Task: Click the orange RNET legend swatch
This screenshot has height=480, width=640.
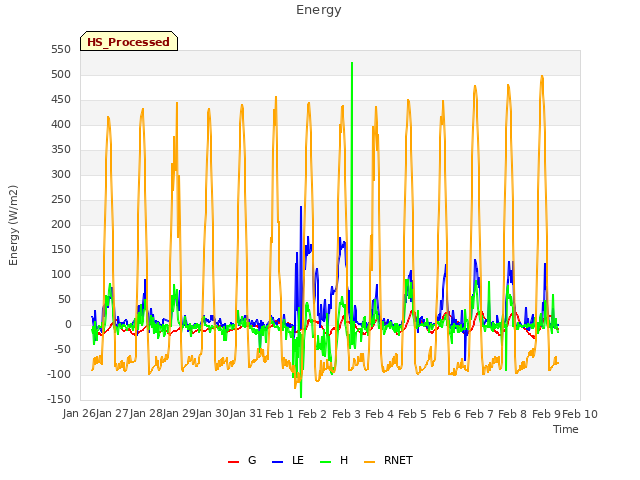Action: pyautogui.click(x=369, y=462)
